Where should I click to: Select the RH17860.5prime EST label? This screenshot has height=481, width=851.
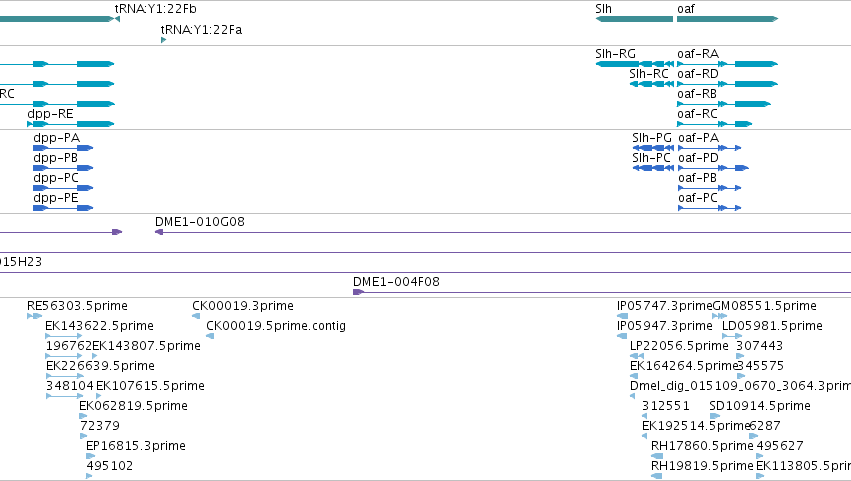[702, 446]
